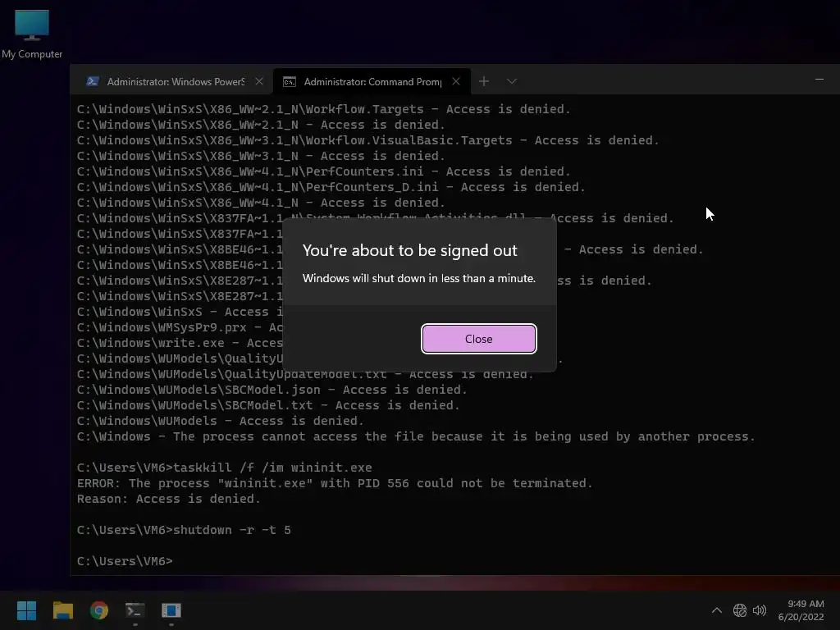The image size is (840, 630).
Task: Close the Command Prompt tab
Action: pyautogui.click(x=456, y=81)
